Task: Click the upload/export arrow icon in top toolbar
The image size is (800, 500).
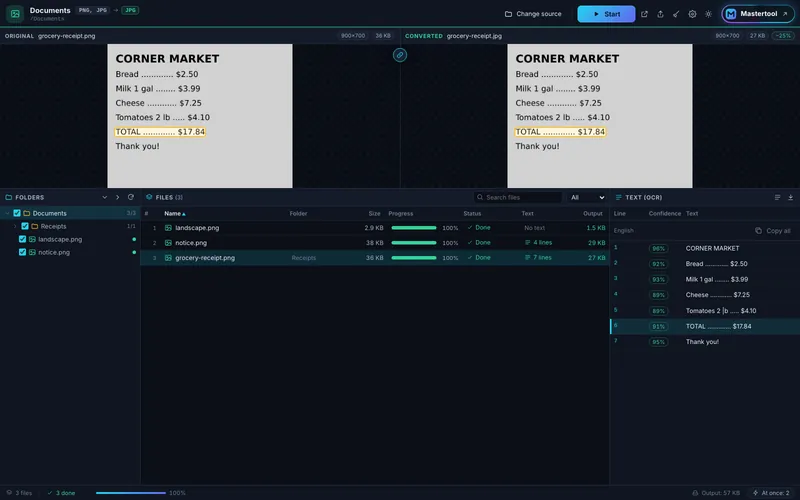Action: click(x=660, y=14)
